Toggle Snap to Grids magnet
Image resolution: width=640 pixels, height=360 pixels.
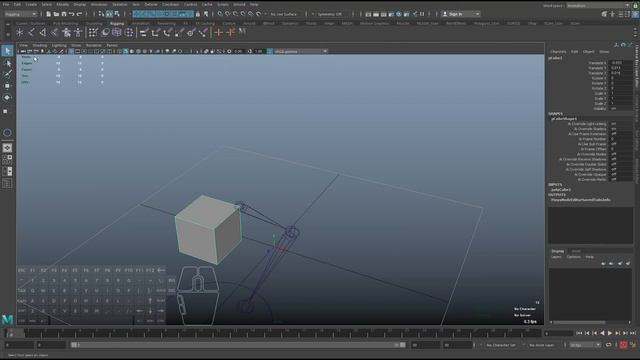[x=220, y=14]
